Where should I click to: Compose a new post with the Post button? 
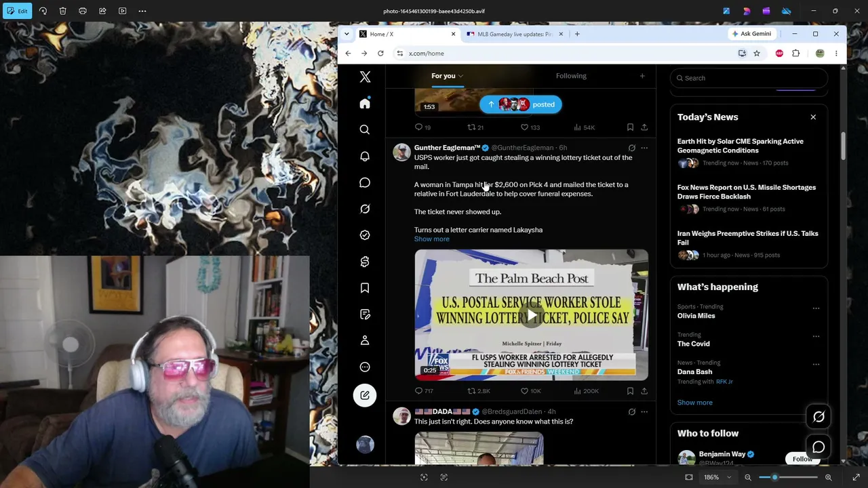tap(365, 395)
